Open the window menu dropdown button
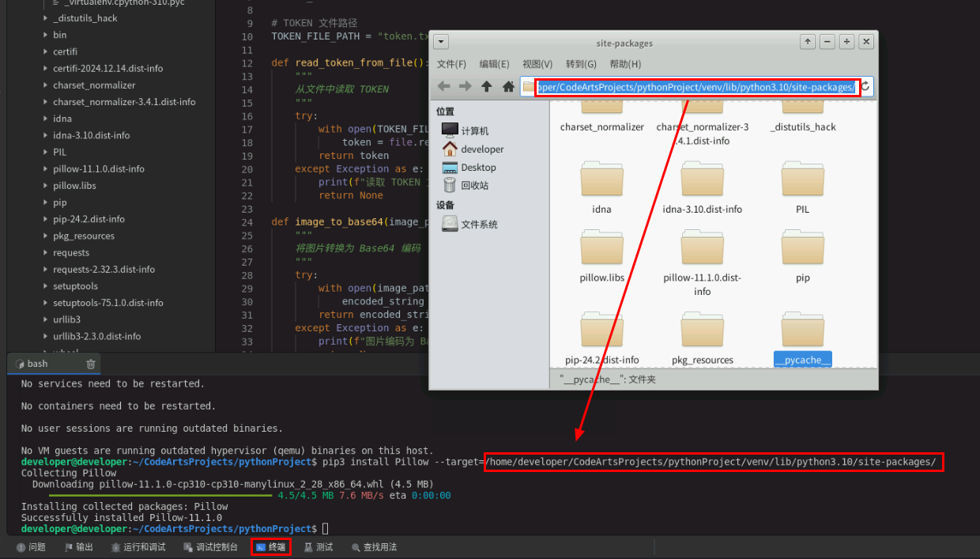Screen dimensions: 980x559 (441, 42)
